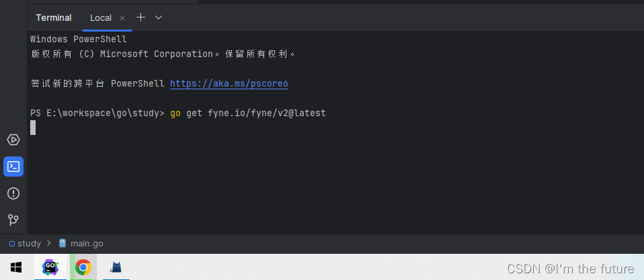Open the Problems tool window icon
Screen dimensions: 644x280
(13, 193)
